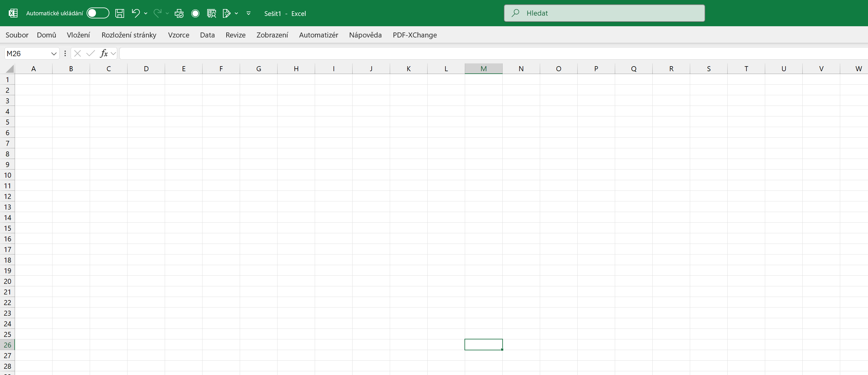Open Customize Quick Access Toolbar dropdown

248,13
